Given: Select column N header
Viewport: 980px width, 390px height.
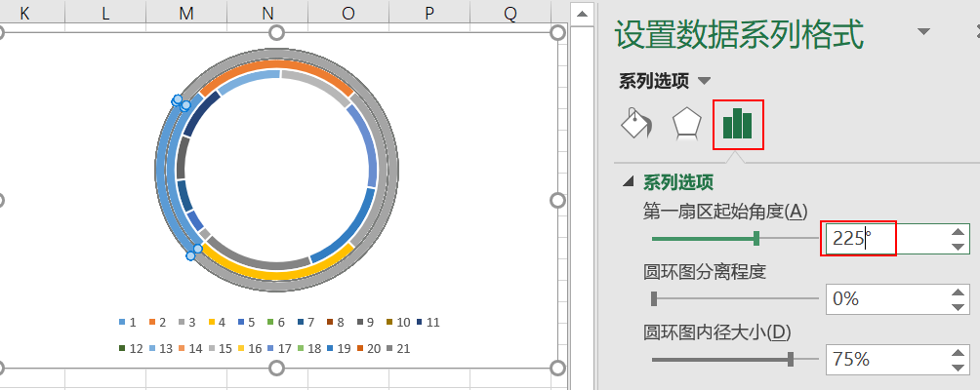Looking at the screenshot, I should click(267, 13).
